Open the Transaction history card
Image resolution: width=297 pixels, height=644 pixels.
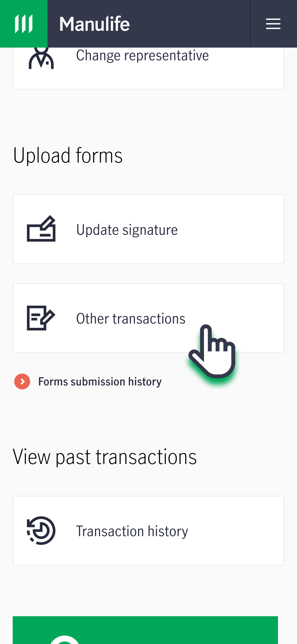tap(148, 531)
